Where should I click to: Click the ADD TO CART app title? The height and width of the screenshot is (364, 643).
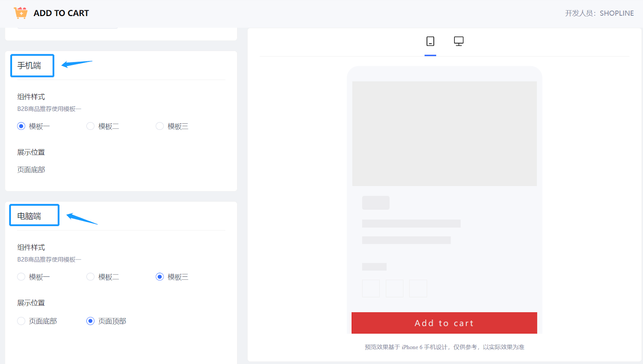[x=61, y=13]
